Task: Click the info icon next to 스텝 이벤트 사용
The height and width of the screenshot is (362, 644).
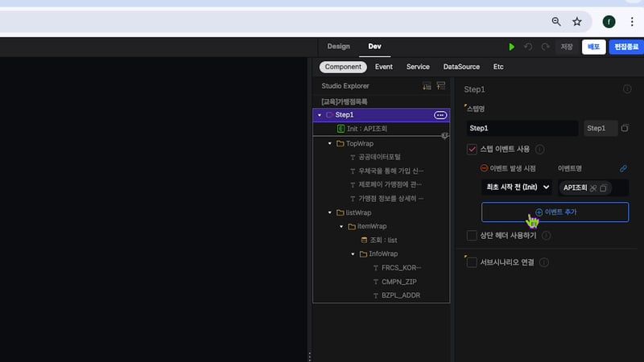Action: pos(540,150)
